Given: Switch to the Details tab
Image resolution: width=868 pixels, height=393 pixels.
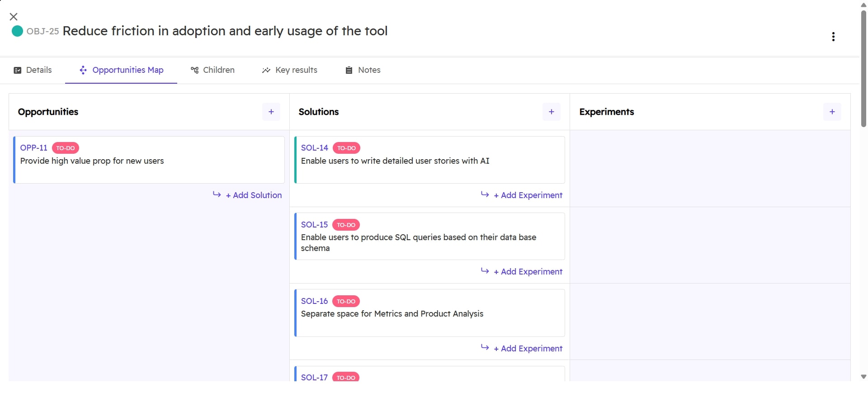Looking at the screenshot, I should click(x=33, y=70).
